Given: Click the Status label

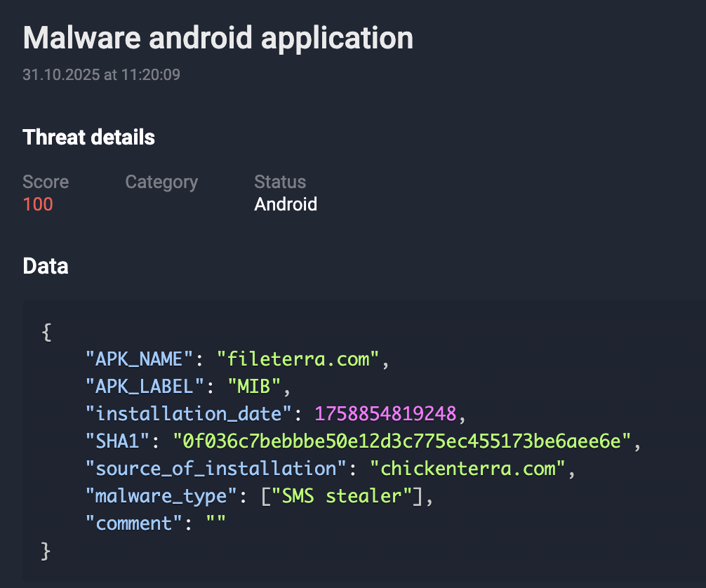Looking at the screenshot, I should tap(280, 182).
